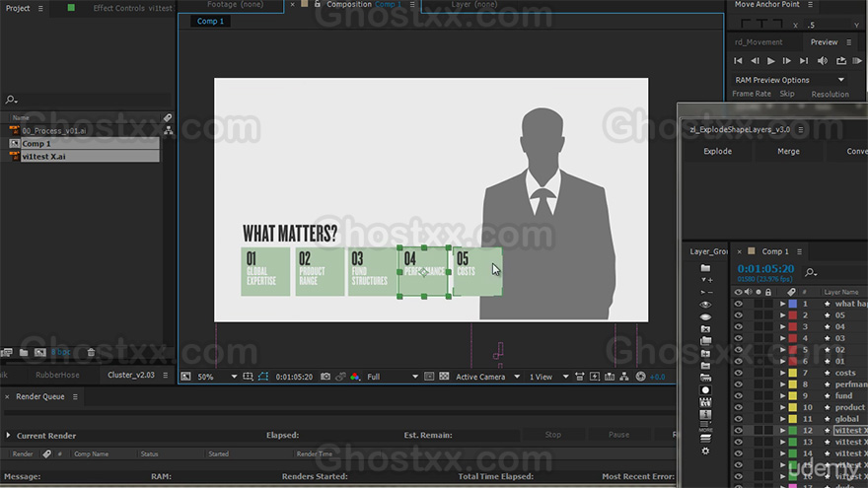Image resolution: width=868 pixels, height=488 pixels.
Task: Create new composition from Project footer
Action: 39,352
